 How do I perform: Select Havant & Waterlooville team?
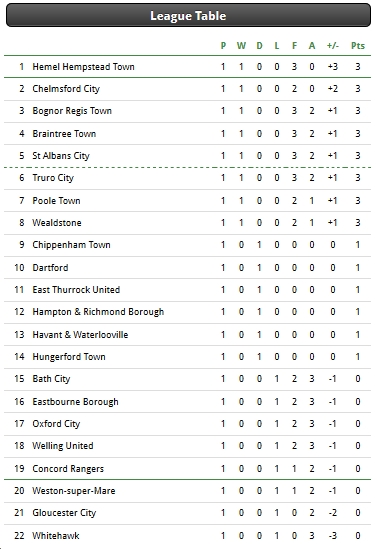coord(80,335)
